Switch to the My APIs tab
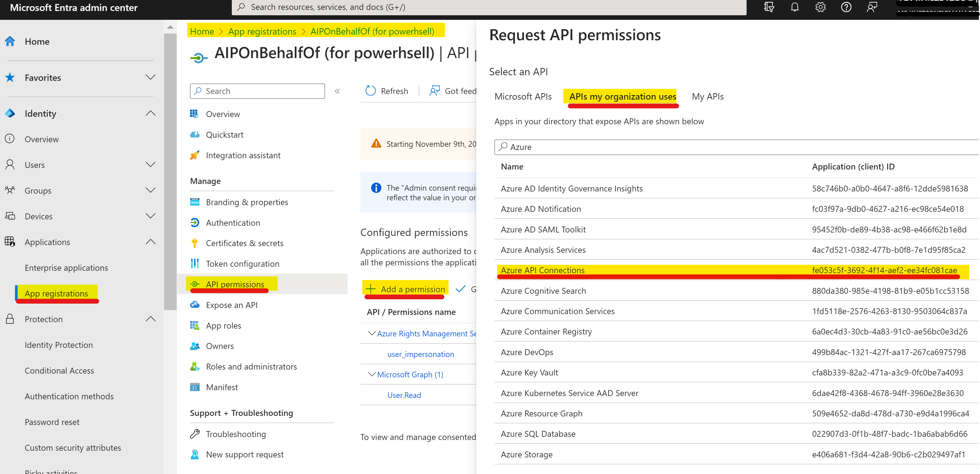The image size is (980, 474). [708, 97]
